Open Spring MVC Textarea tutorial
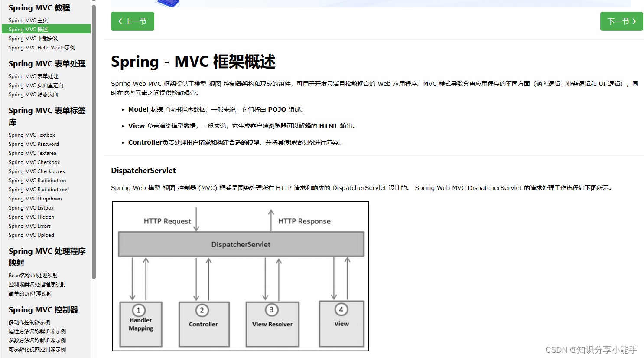Viewport: 644px width, 358px height. click(x=33, y=153)
